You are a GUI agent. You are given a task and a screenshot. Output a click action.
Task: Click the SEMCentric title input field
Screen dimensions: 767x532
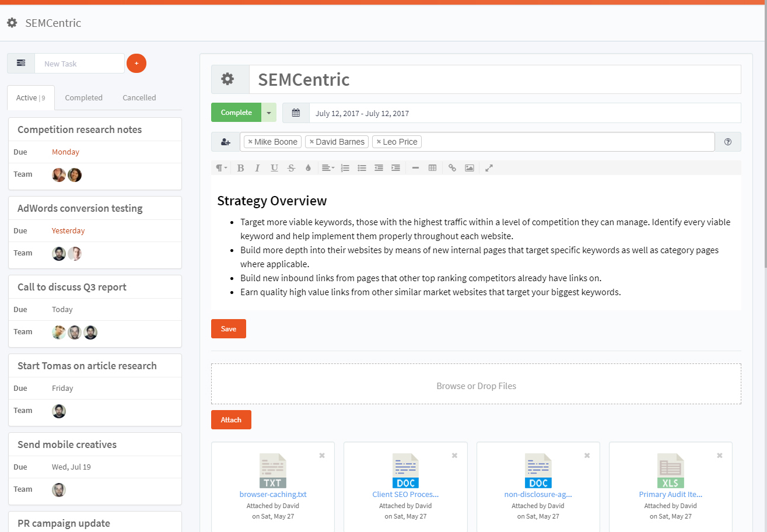[495, 79]
